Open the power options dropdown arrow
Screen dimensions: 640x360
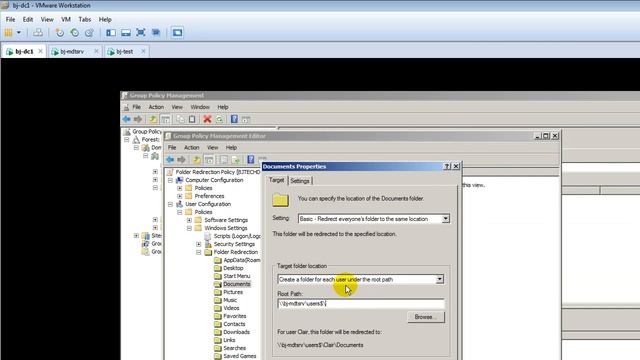click(18, 33)
